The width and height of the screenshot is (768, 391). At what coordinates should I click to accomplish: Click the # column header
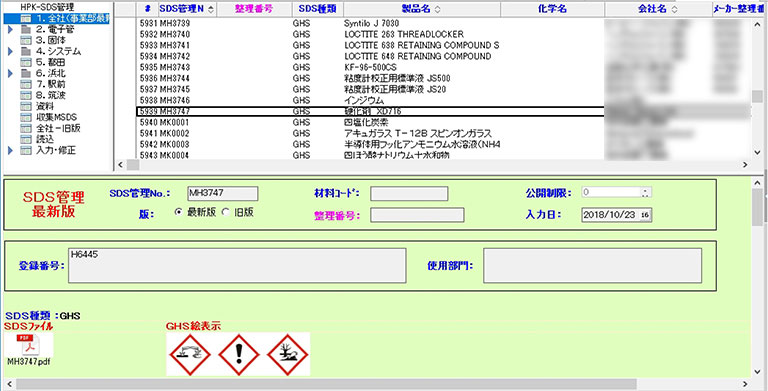147,9
